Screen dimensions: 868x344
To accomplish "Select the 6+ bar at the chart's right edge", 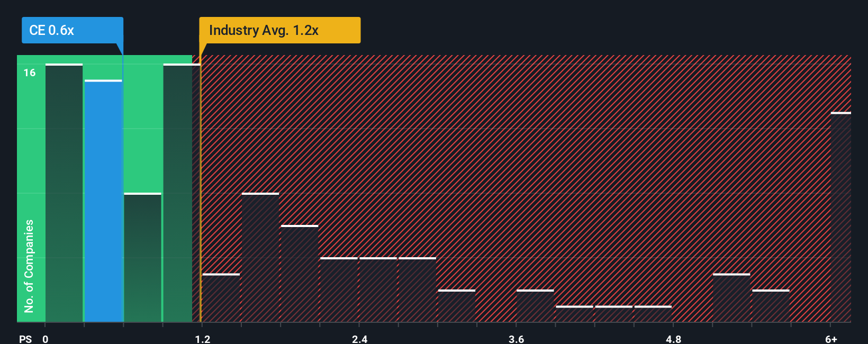I will point(841,217).
